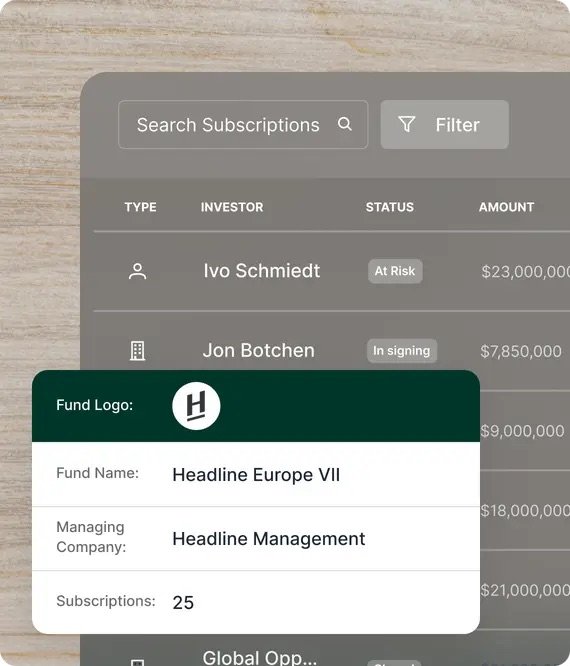Viewport: 570px width, 666px height.
Task: Click the Headline Management company value
Action: click(269, 539)
